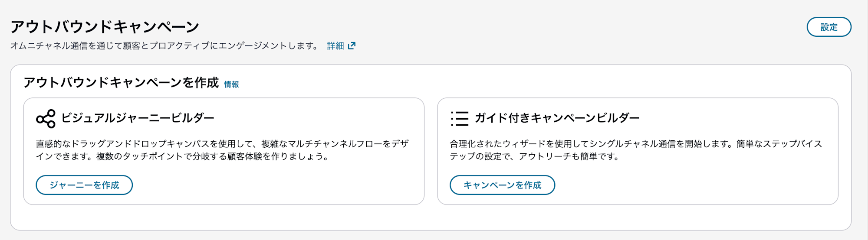The height and width of the screenshot is (240, 868).
Task: Click the visual journey builder flow icon
Action: (46, 119)
